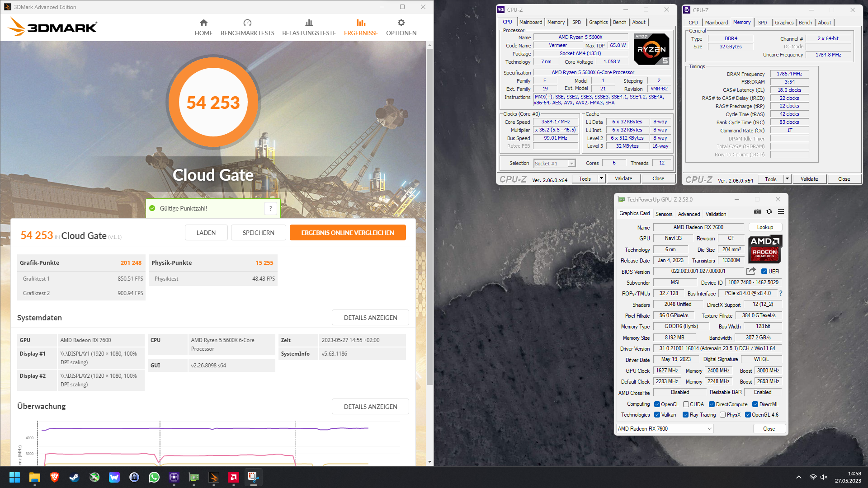Click the SPEICHERN button

click(x=258, y=233)
